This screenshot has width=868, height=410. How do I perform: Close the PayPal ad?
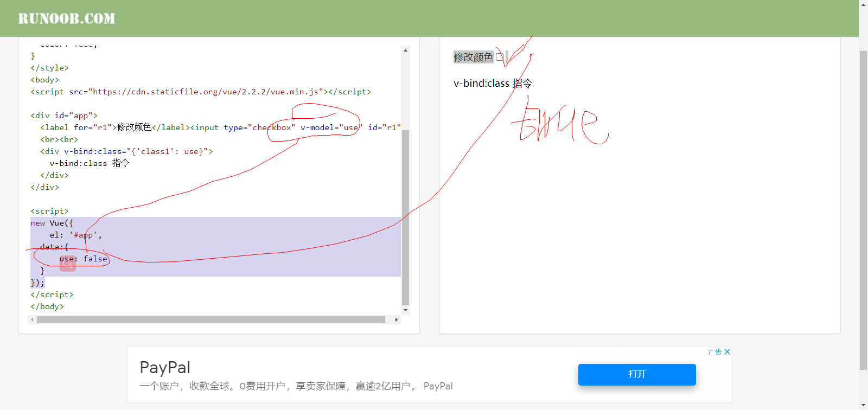[727, 352]
